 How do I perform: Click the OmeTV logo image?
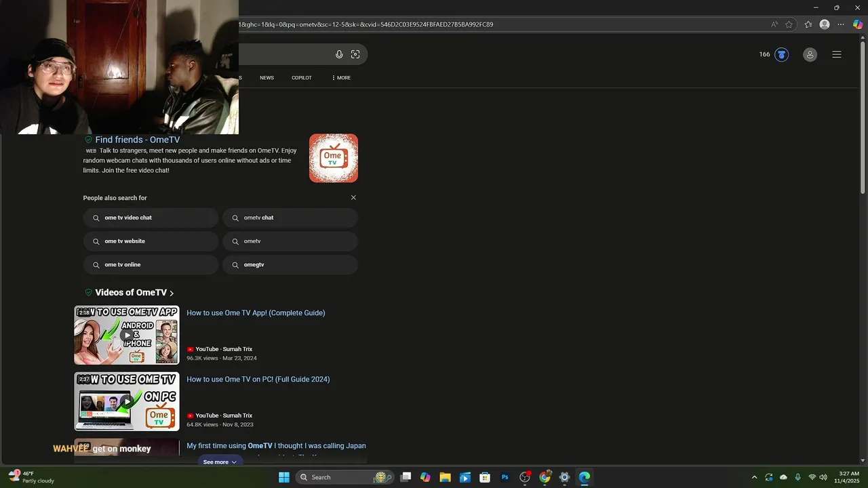pyautogui.click(x=334, y=158)
